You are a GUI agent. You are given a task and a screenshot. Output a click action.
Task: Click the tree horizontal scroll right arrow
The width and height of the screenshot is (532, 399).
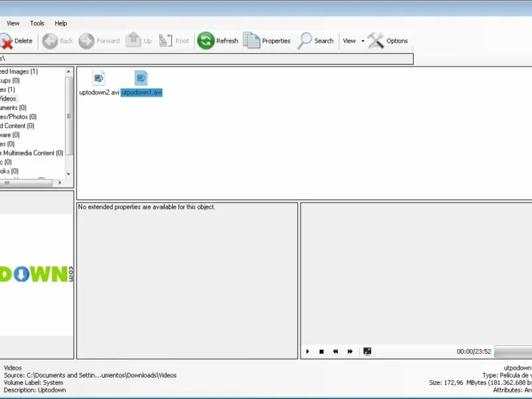tap(60, 183)
